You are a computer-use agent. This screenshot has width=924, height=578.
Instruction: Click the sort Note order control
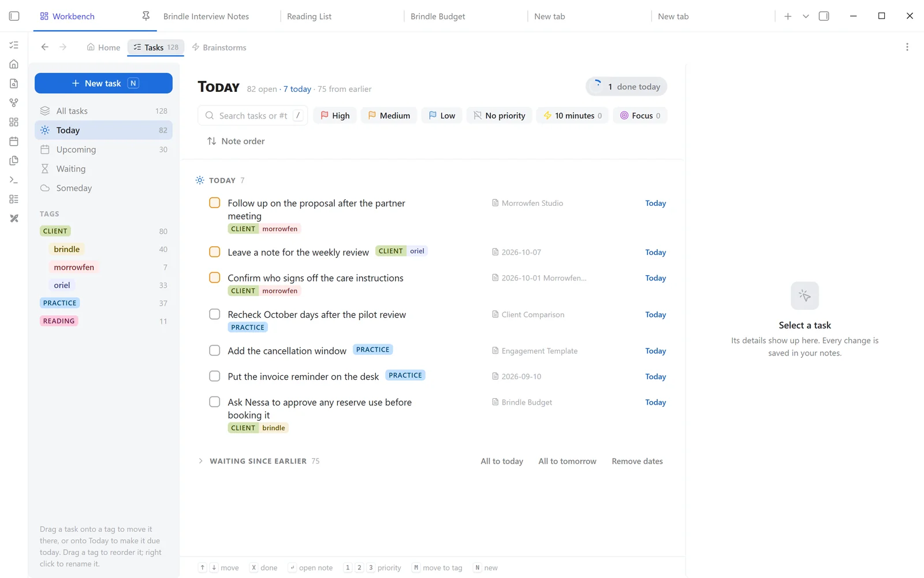pos(236,141)
